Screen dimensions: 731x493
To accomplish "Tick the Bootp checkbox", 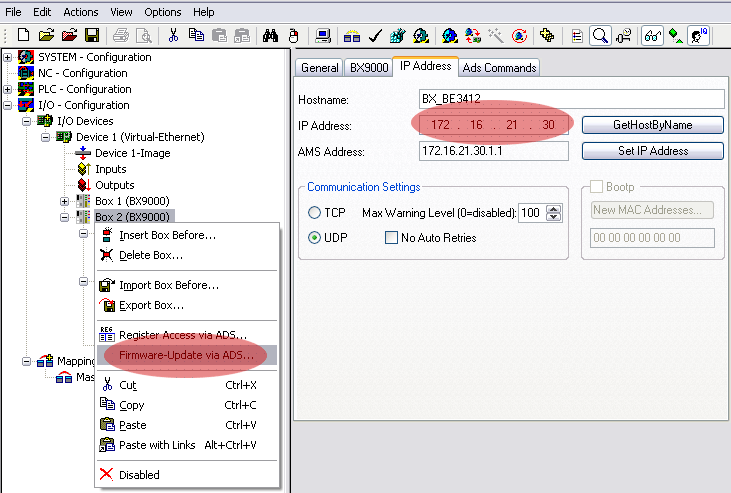I will point(596,187).
